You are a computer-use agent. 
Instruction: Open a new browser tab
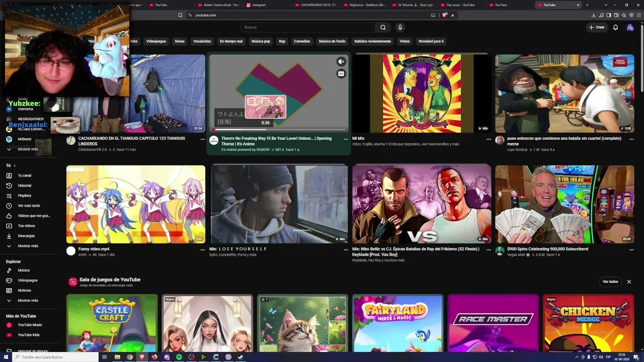587,5
